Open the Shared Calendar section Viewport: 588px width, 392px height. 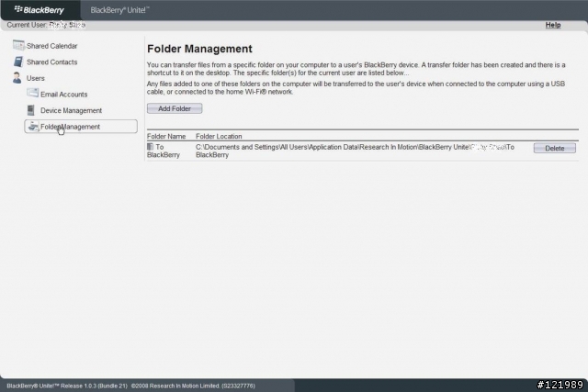pos(51,46)
